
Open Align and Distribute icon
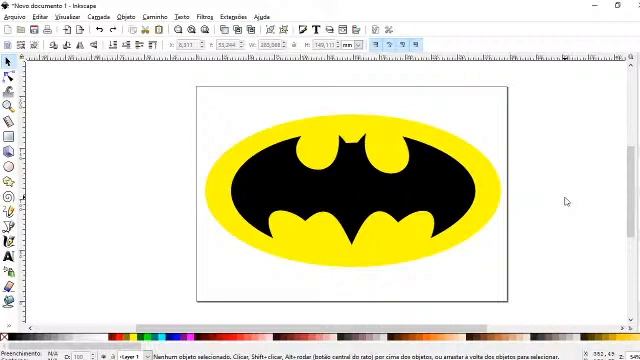[x=356, y=29]
